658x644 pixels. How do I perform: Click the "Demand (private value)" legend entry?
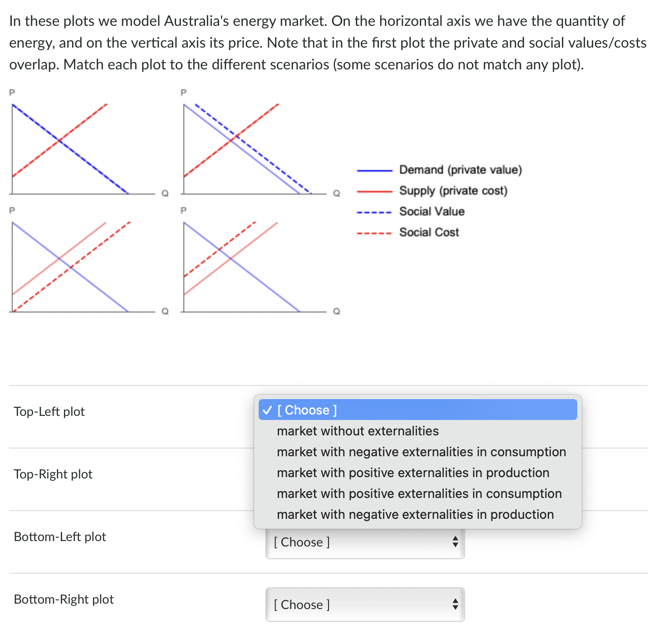(460, 170)
